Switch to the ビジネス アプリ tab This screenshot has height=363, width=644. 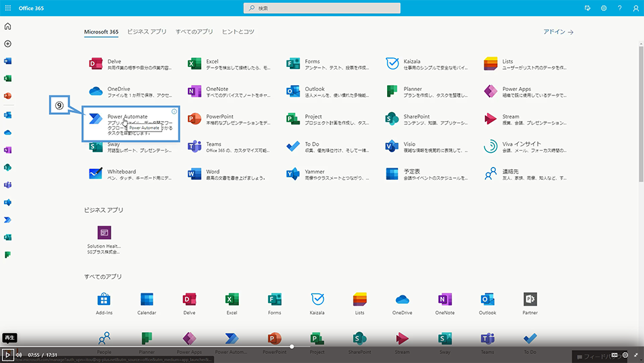(147, 32)
